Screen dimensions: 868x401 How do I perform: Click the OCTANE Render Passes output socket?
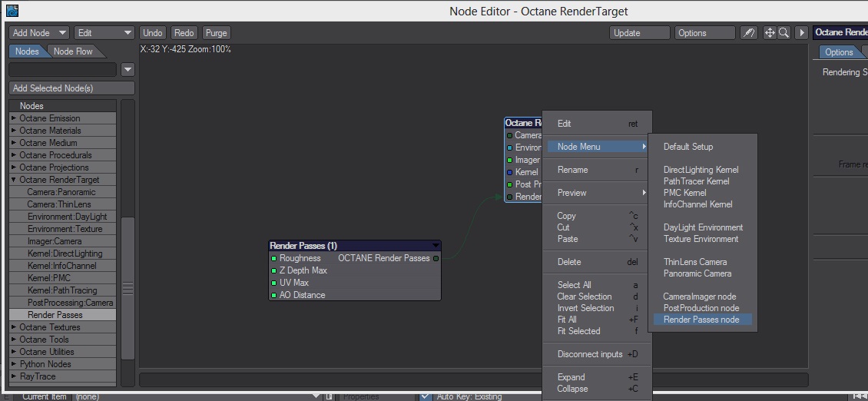coord(436,258)
